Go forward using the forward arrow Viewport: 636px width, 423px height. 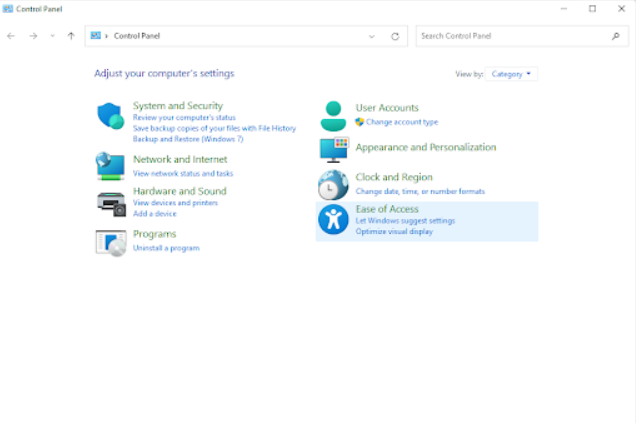pos(33,36)
